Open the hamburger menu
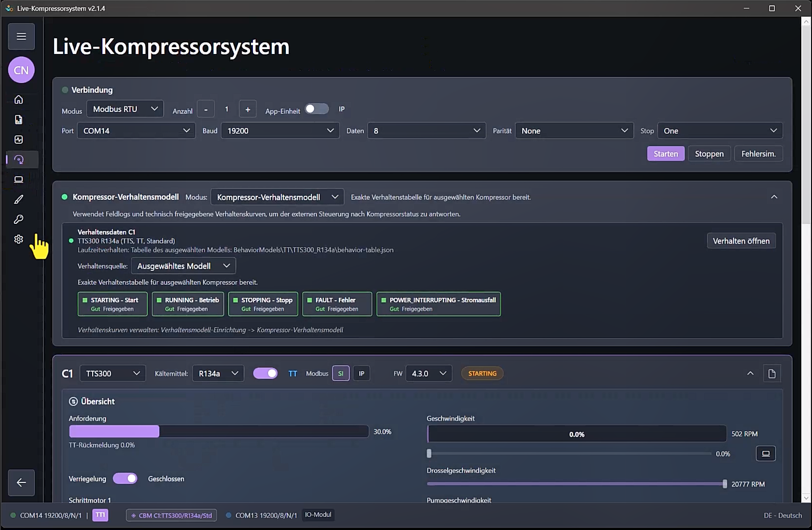Image resolution: width=812 pixels, height=530 pixels. (x=21, y=36)
